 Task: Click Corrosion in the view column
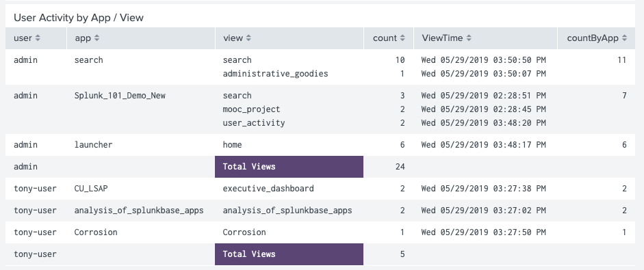(x=244, y=232)
